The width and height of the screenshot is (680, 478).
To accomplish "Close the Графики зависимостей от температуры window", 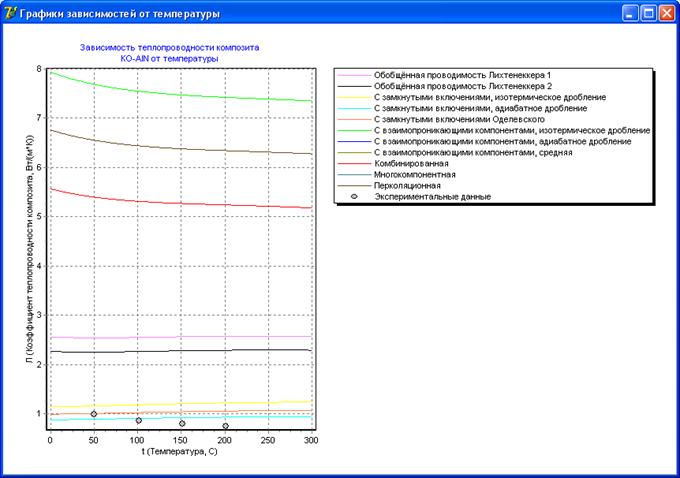I will tap(667, 13).
